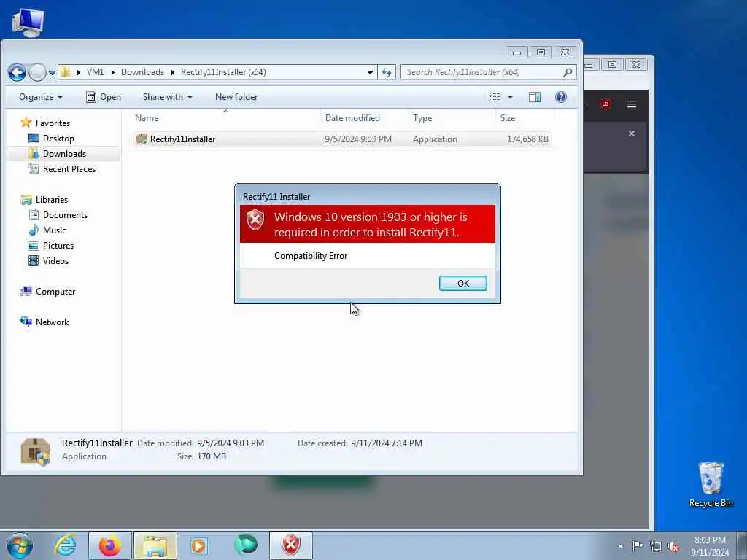The image size is (747, 560).
Task: Click the change view icon
Action: point(495,97)
